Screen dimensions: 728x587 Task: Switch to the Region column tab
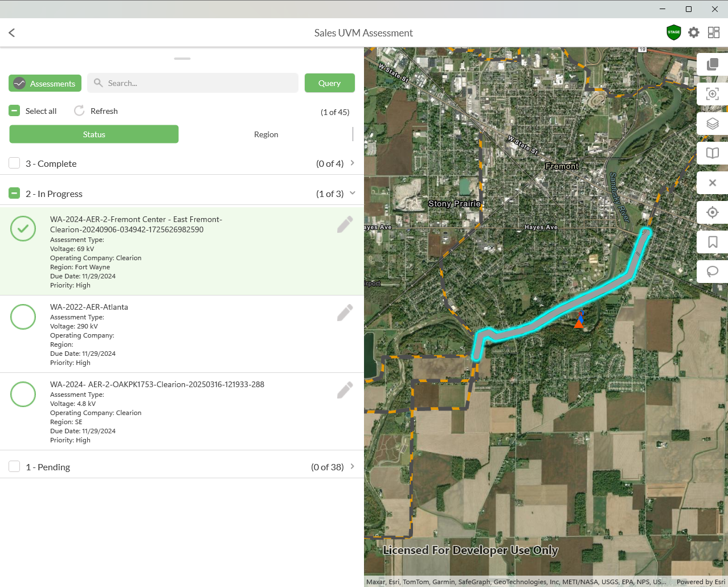coord(266,134)
